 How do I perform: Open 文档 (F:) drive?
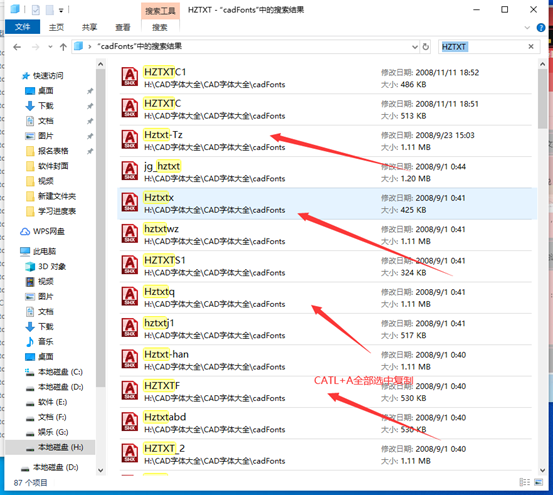46,417
